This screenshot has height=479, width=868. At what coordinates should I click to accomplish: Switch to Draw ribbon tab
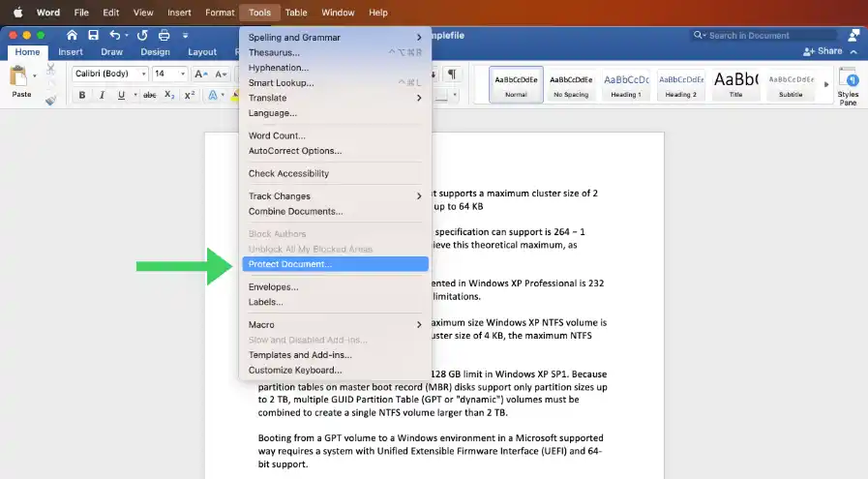pos(111,52)
